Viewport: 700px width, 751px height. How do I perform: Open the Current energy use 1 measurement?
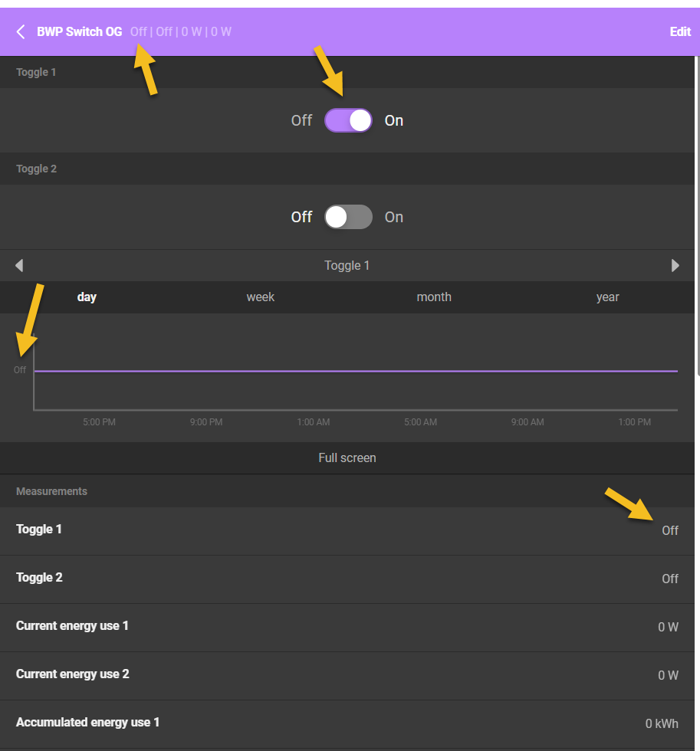(x=347, y=626)
